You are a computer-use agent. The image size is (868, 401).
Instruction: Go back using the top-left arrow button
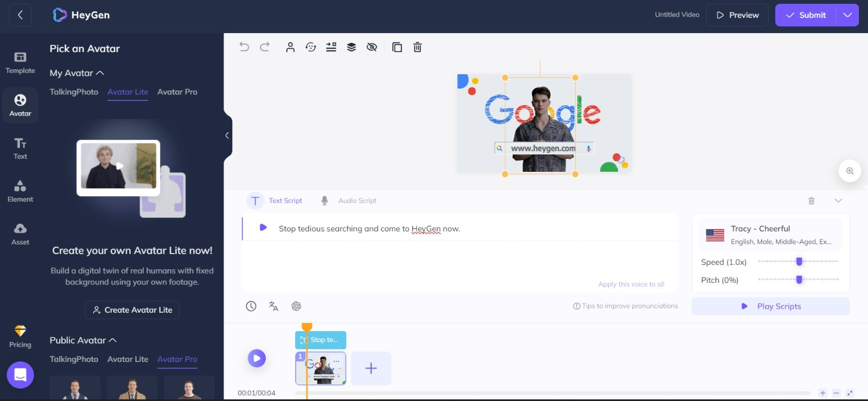20,15
